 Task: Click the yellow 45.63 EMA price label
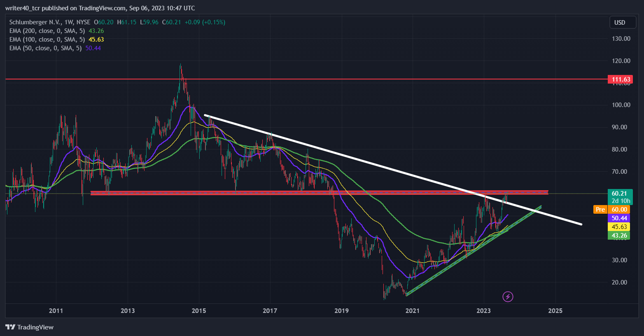point(619,227)
